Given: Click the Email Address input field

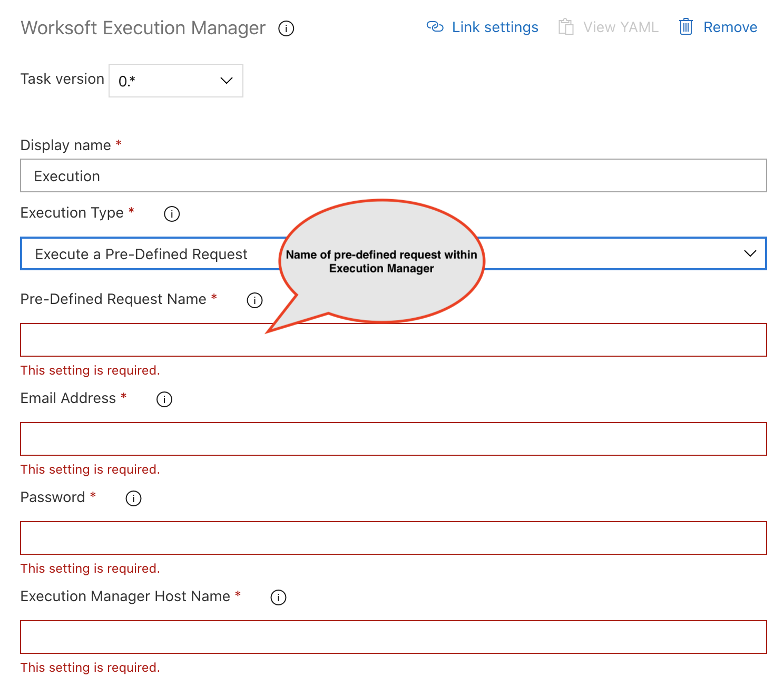Looking at the screenshot, I should [x=394, y=439].
